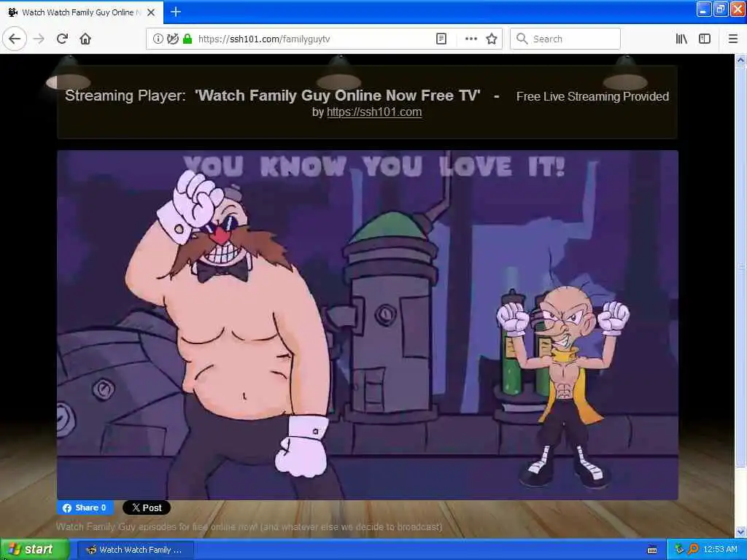Open the Windows start menu

[34, 550]
